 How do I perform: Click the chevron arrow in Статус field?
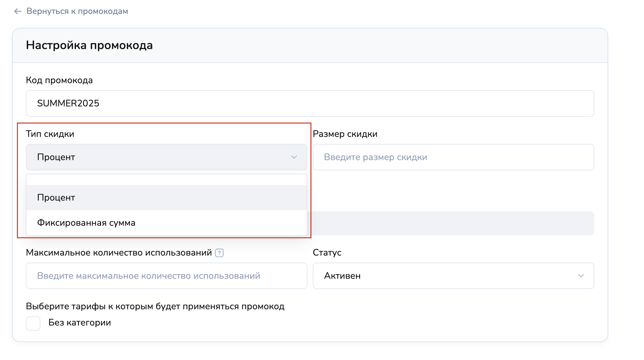pyautogui.click(x=581, y=276)
